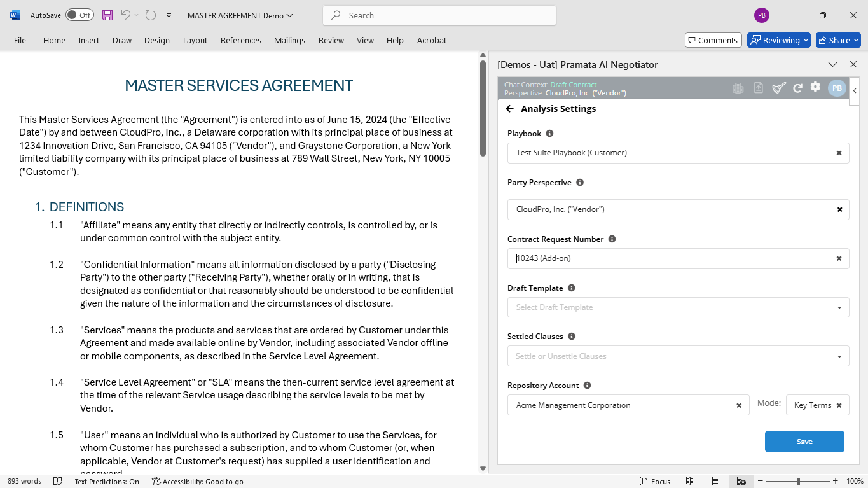Switch to Print Layout view
Viewport: 868px width, 488px height.
point(716,482)
